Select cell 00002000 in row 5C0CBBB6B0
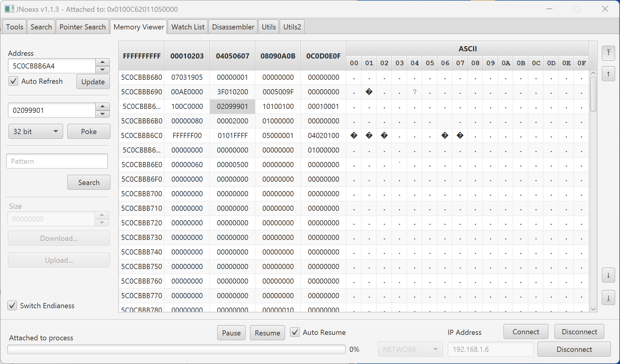Screen dimensions: 620x364 click(232, 121)
